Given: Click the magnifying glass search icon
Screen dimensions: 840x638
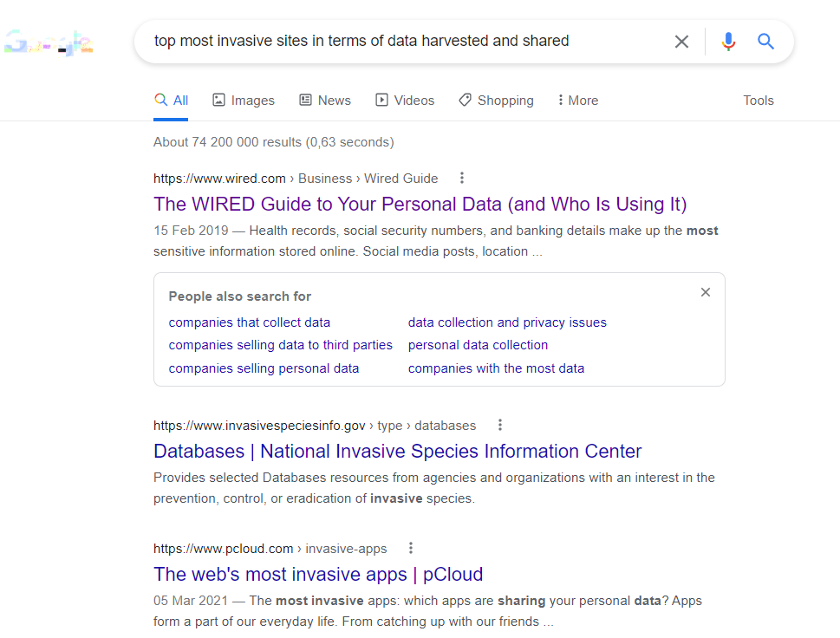Looking at the screenshot, I should tap(765, 41).
